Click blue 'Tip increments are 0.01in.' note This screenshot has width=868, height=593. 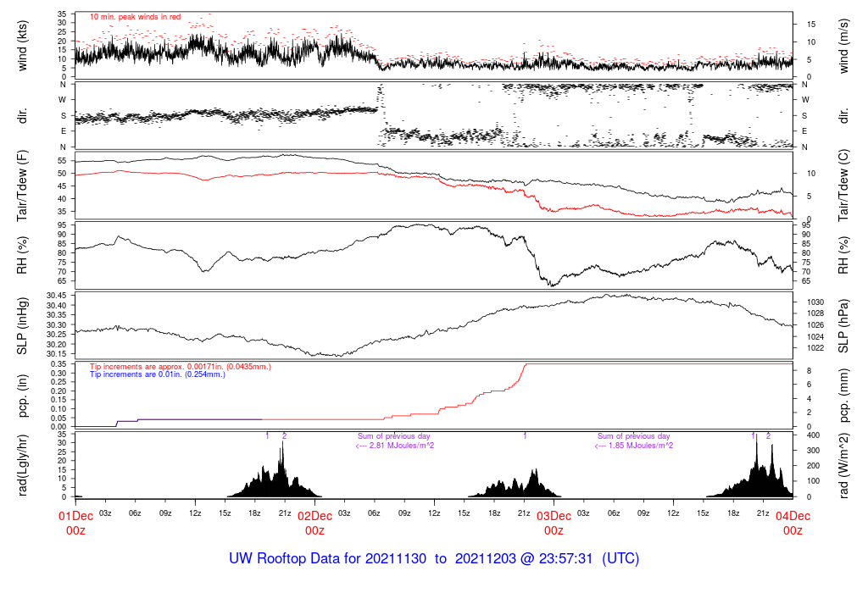(x=157, y=374)
